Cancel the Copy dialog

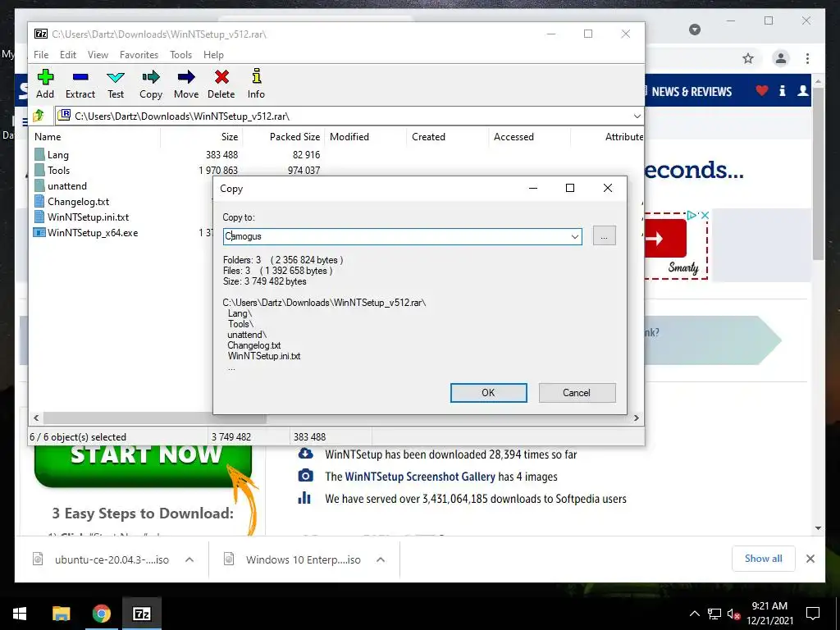click(577, 393)
